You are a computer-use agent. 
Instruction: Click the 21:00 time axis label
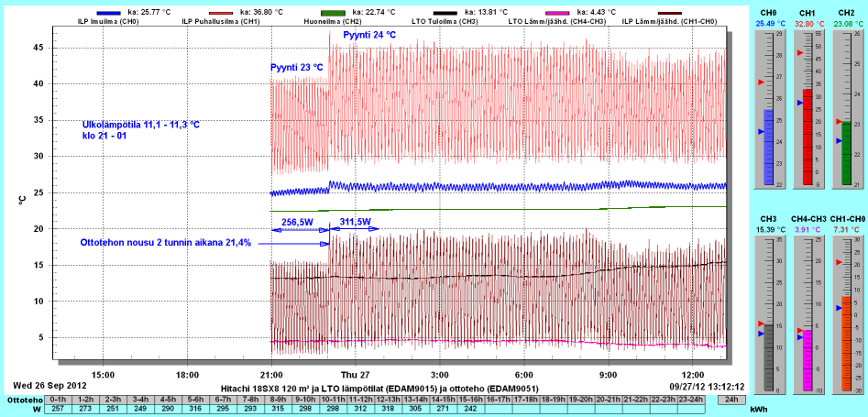(272, 375)
